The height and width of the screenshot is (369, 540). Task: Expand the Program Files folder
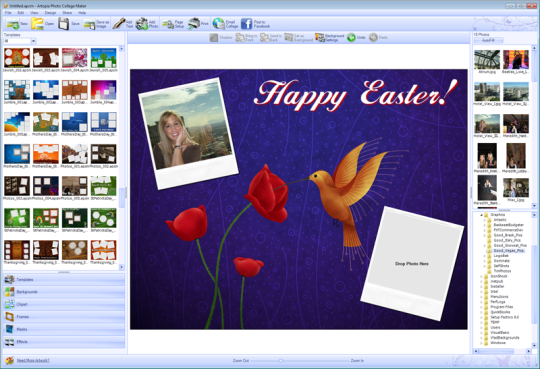pyautogui.click(x=481, y=307)
